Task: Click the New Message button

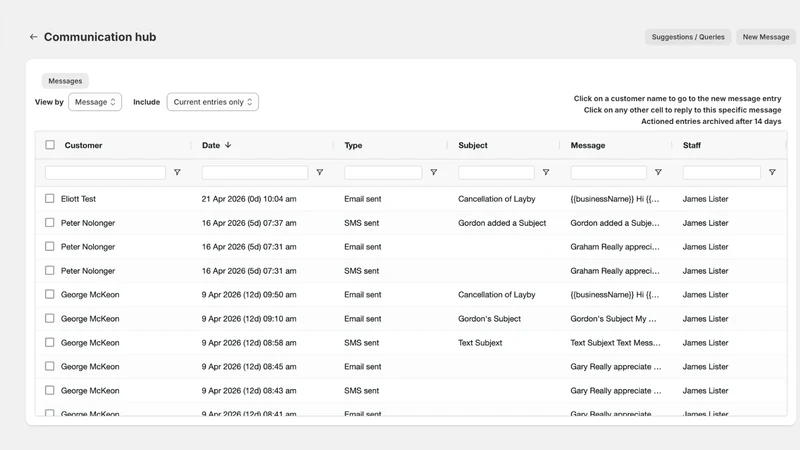Action: (x=766, y=37)
